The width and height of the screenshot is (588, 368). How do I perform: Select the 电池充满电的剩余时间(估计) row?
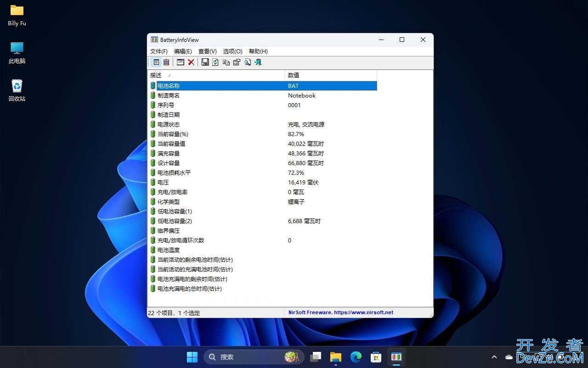pyautogui.click(x=264, y=279)
